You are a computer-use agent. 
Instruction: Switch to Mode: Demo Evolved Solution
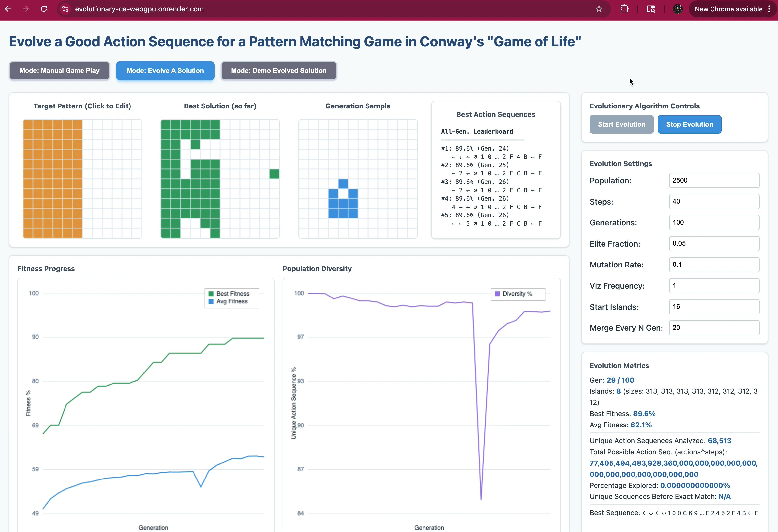(278, 71)
